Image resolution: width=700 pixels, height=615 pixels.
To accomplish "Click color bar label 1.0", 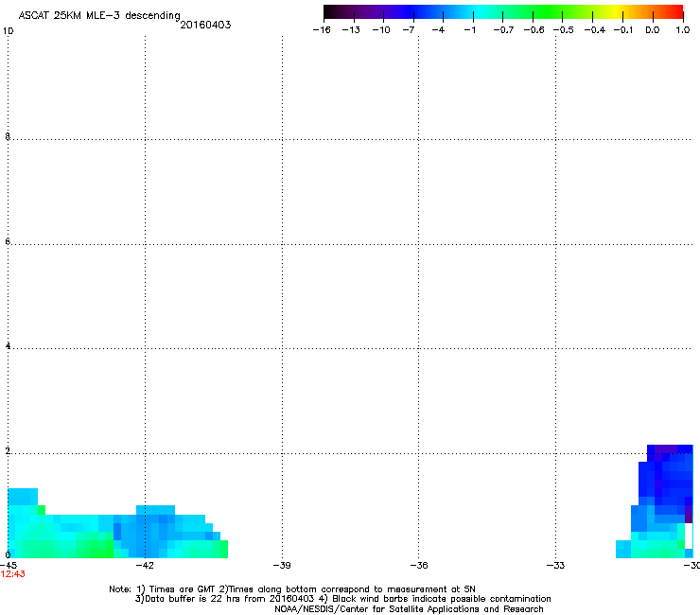I will [x=683, y=30].
